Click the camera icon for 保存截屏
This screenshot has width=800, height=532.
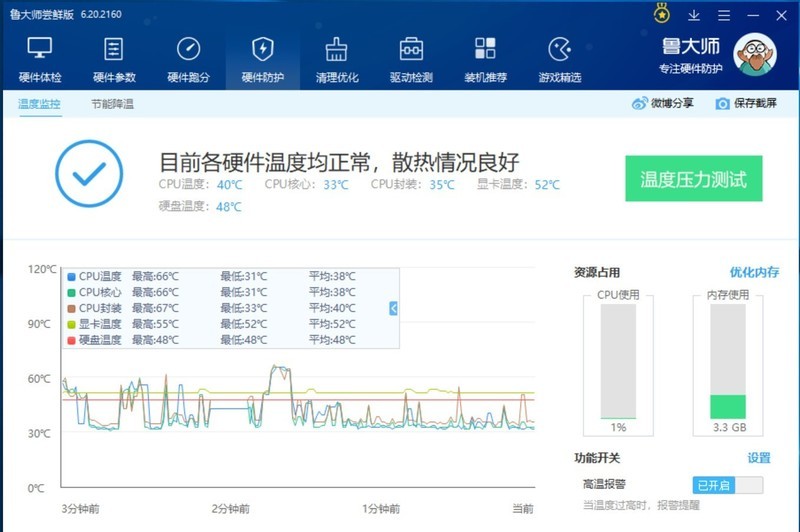click(x=722, y=104)
